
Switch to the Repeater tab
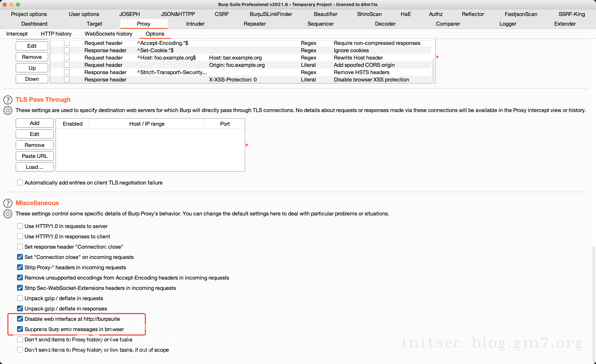pyautogui.click(x=254, y=24)
